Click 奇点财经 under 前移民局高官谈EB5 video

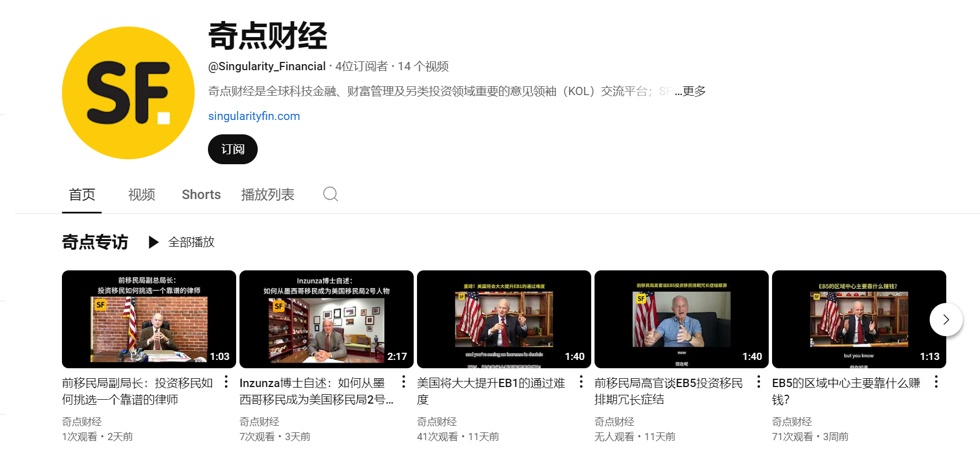click(x=614, y=422)
